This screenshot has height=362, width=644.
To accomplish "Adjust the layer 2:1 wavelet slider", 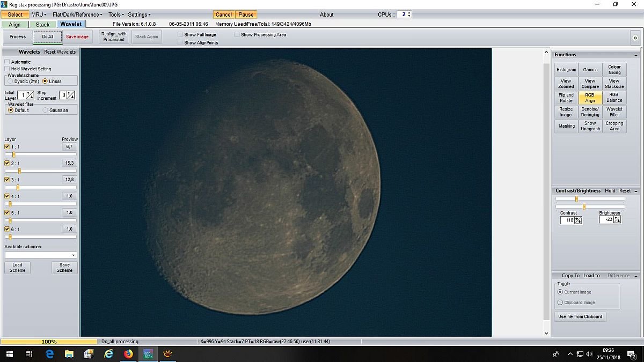I will 40,171.
